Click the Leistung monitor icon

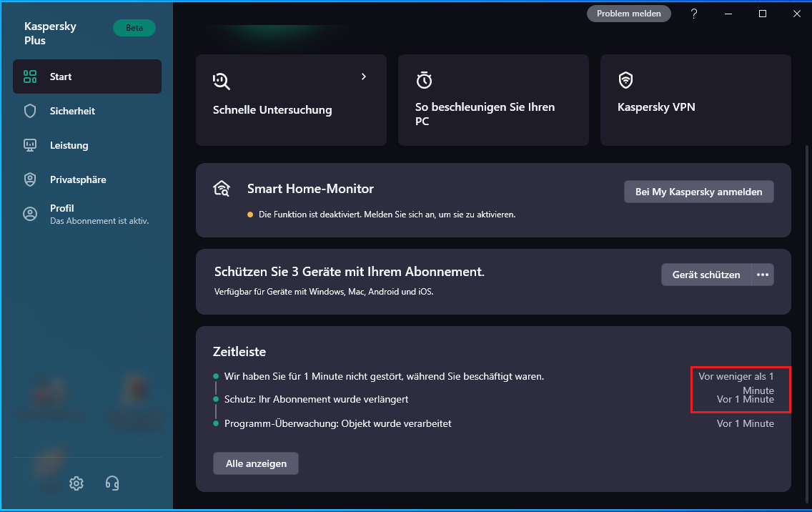click(x=30, y=146)
